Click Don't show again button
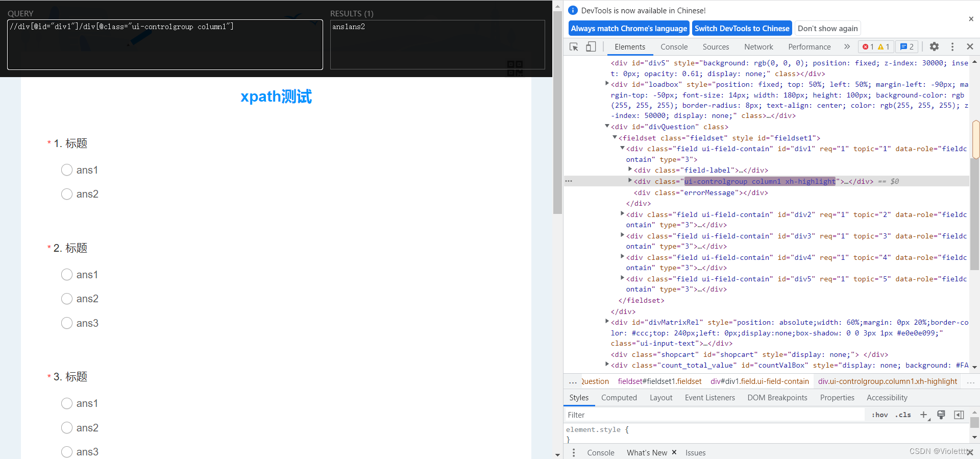The image size is (980, 459). [x=828, y=29]
